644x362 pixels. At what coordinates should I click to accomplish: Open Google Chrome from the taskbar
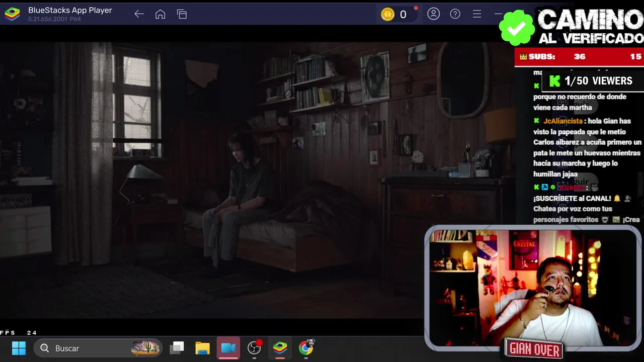click(306, 348)
